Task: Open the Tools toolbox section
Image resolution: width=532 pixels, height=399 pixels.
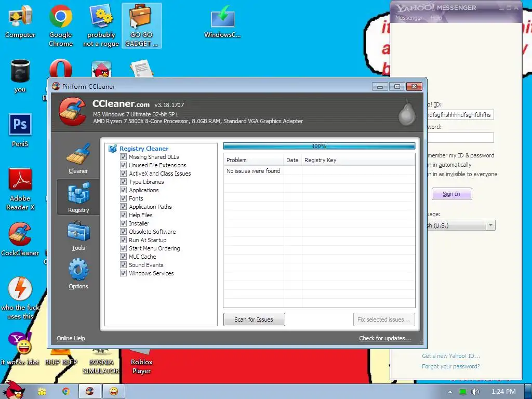Action: pyautogui.click(x=78, y=236)
